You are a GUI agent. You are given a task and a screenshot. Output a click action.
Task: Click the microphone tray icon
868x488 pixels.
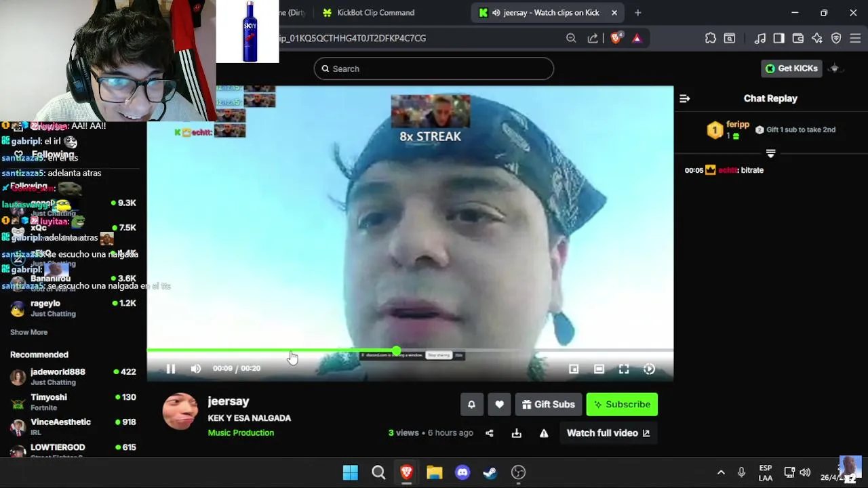click(x=741, y=472)
